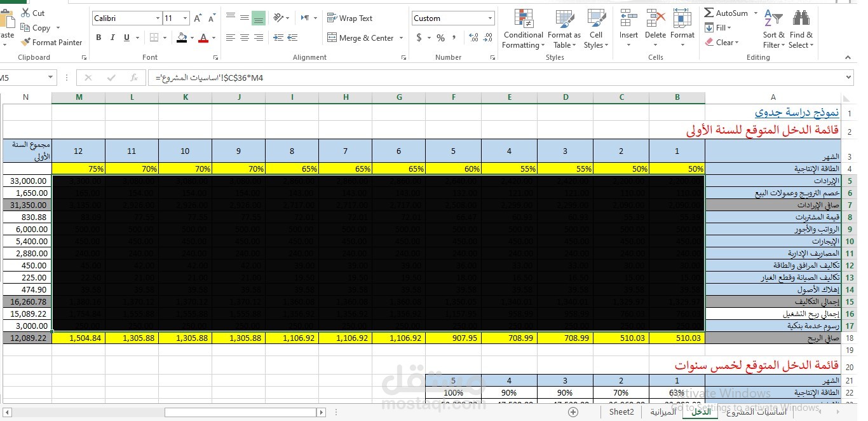Switch to الميزانية sheet tab
The height and width of the screenshot is (421, 868).
point(663,411)
